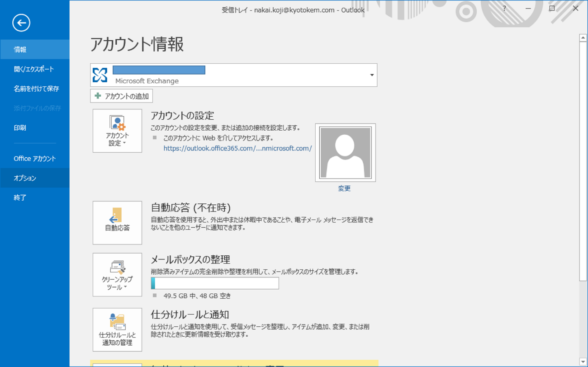Open アカウント設定 button with gear icon
The image size is (588, 367).
tap(117, 131)
